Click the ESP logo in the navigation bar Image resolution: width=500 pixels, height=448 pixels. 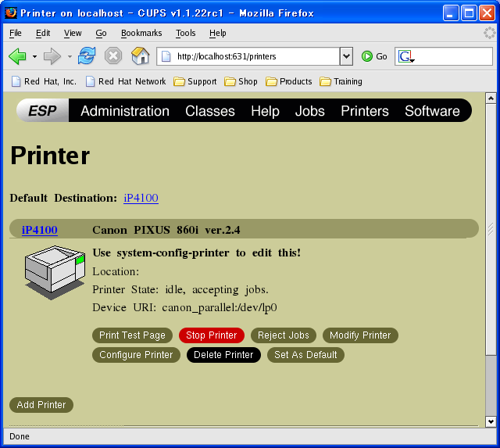point(42,111)
